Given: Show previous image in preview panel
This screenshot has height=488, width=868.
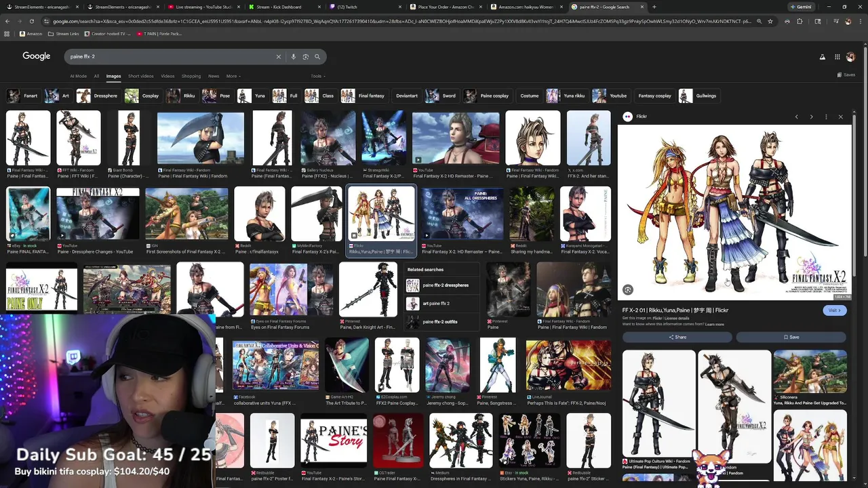Looking at the screenshot, I should [x=797, y=117].
